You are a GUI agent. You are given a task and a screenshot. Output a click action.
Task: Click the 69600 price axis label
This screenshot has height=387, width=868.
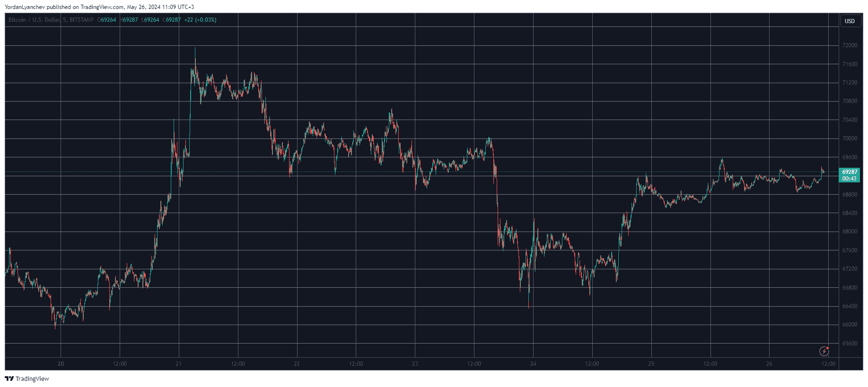pyautogui.click(x=850, y=157)
